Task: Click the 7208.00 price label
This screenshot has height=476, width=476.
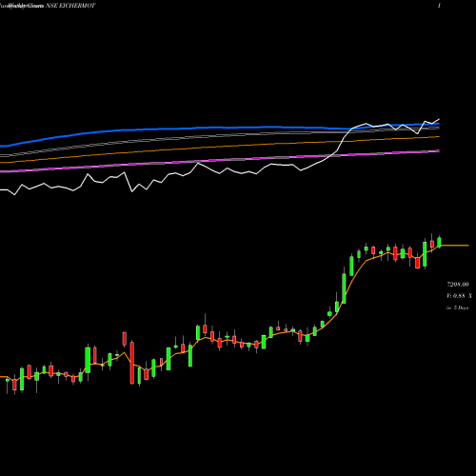Action: pyautogui.click(x=458, y=285)
